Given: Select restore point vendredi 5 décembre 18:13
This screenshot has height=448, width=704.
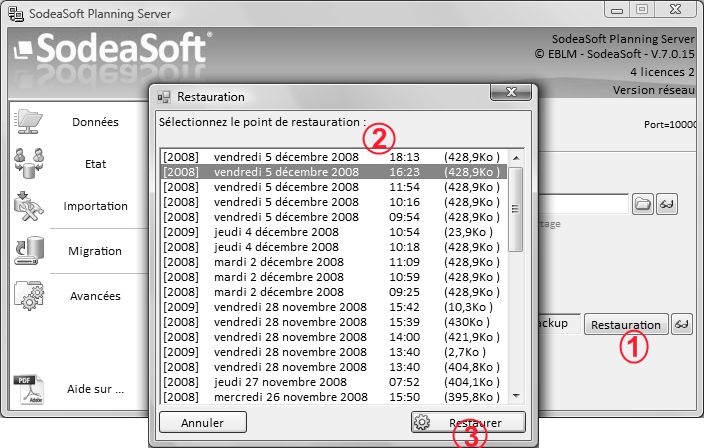Looking at the screenshot, I should 334,157.
